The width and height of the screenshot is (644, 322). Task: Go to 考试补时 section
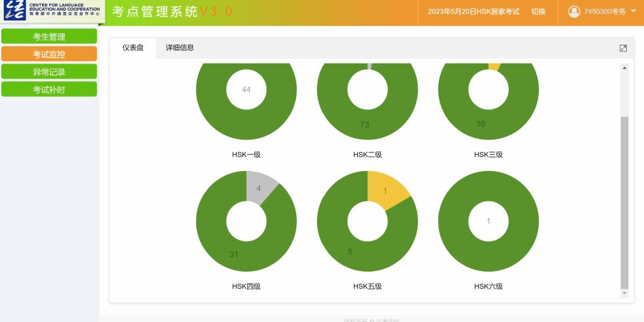49,89
